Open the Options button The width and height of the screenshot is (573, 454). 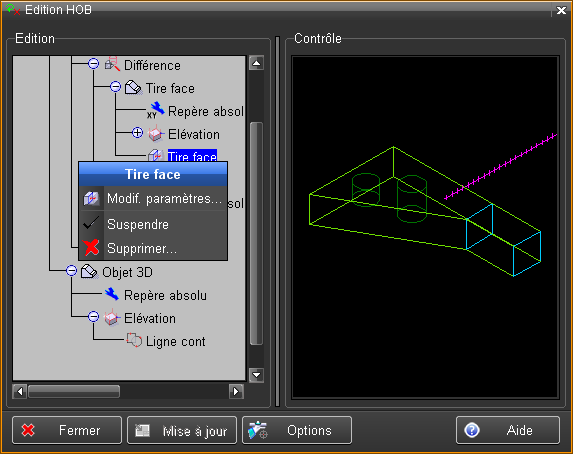coord(297,430)
